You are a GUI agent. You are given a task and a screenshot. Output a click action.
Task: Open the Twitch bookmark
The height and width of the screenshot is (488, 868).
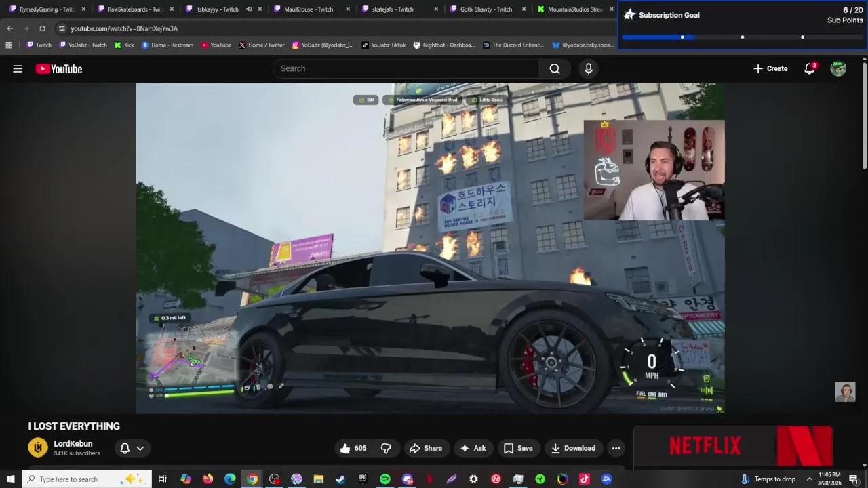point(39,45)
